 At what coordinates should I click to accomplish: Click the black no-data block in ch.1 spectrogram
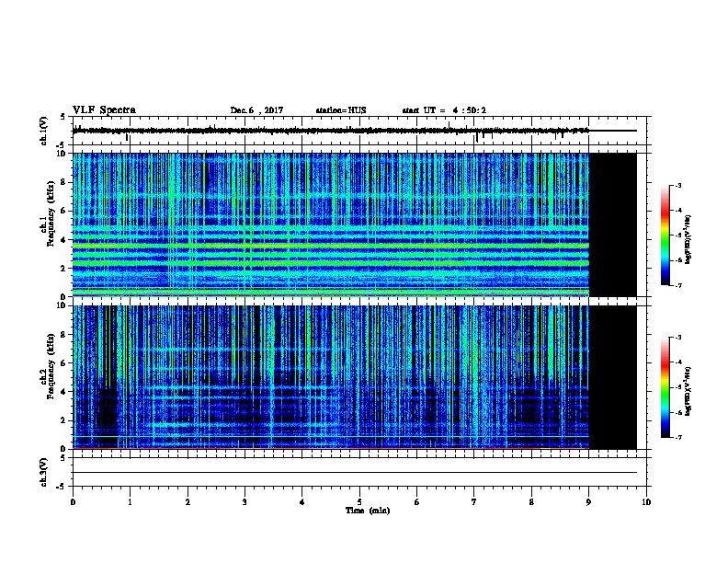pyautogui.click(x=613, y=224)
